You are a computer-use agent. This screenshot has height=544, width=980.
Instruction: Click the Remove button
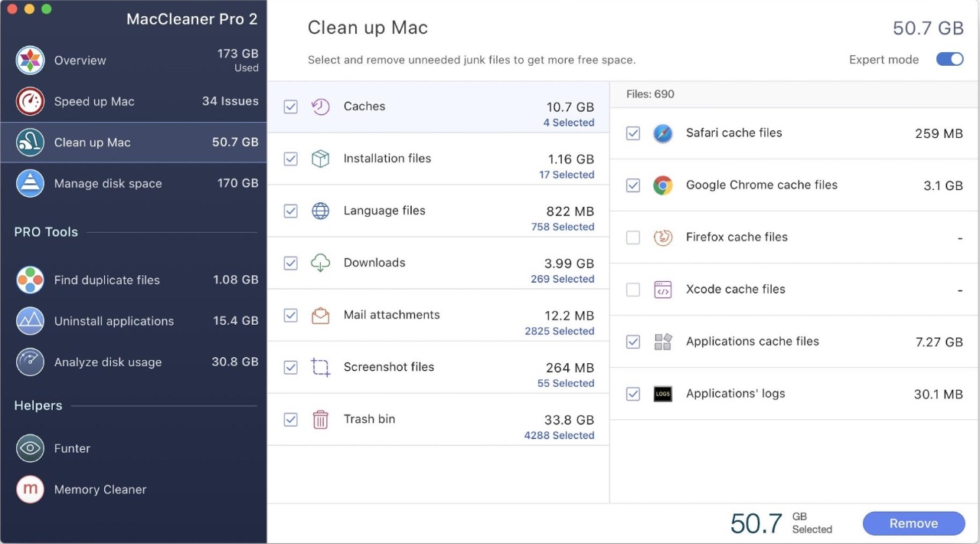(x=913, y=524)
